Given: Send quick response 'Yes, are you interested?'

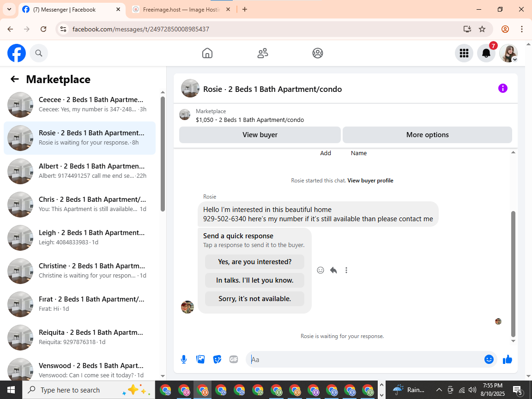Looking at the screenshot, I should click(x=254, y=262).
